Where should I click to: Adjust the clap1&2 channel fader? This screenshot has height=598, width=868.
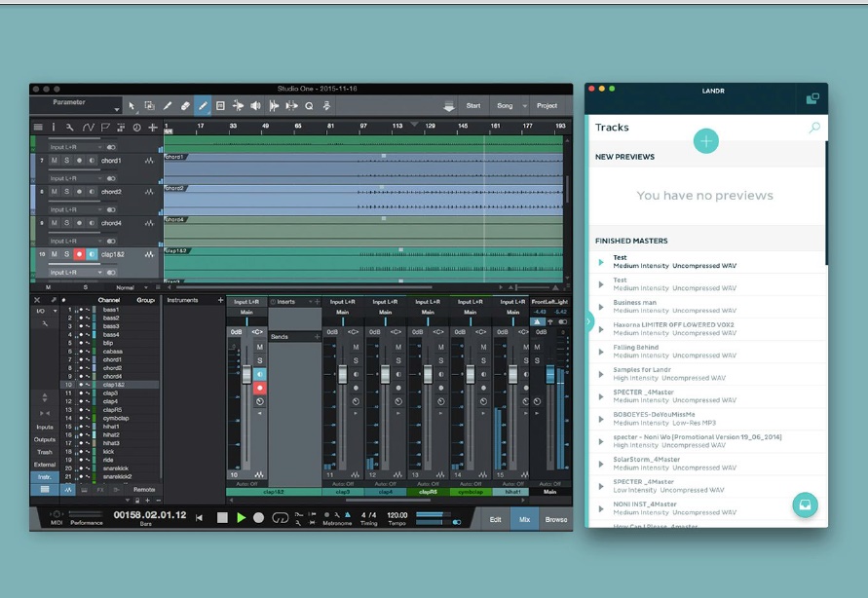pos(246,375)
